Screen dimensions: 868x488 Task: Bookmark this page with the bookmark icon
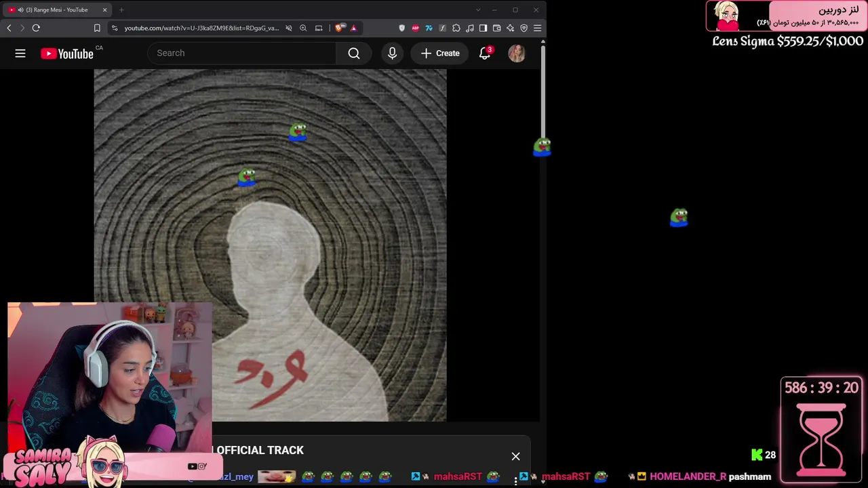tap(97, 28)
